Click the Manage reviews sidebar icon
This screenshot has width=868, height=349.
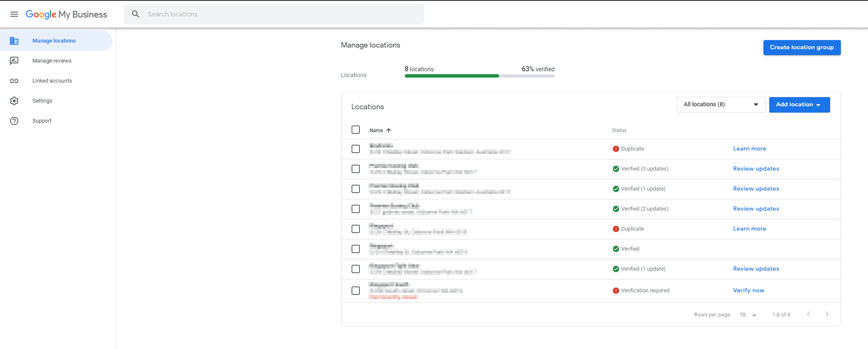click(14, 61)
